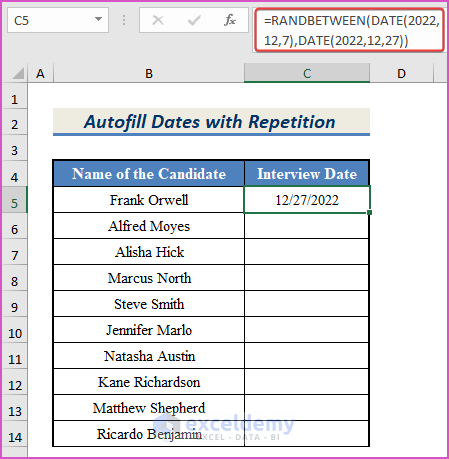
Task: Click the Insert Function fx icon
Action: click(x=230, y=20)
